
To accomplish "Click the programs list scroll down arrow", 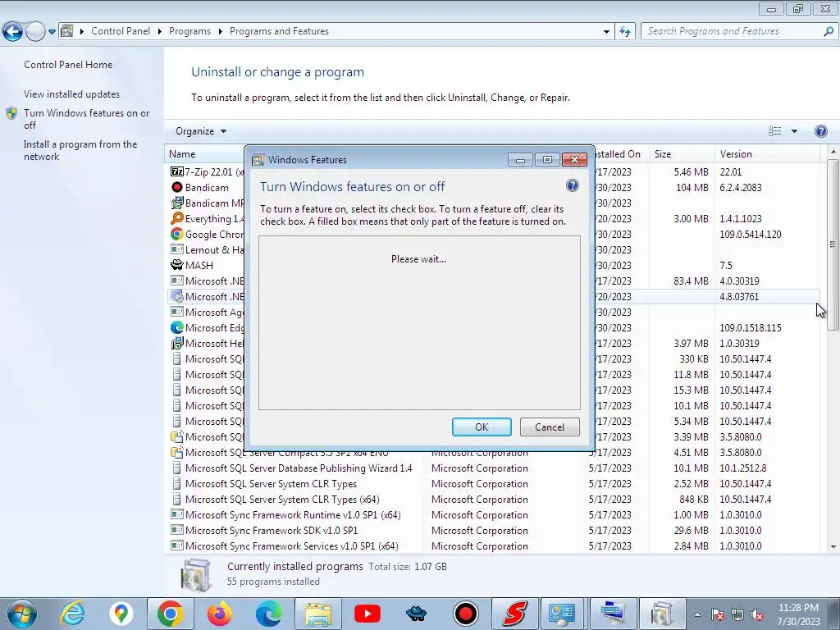I will point(833,547).
